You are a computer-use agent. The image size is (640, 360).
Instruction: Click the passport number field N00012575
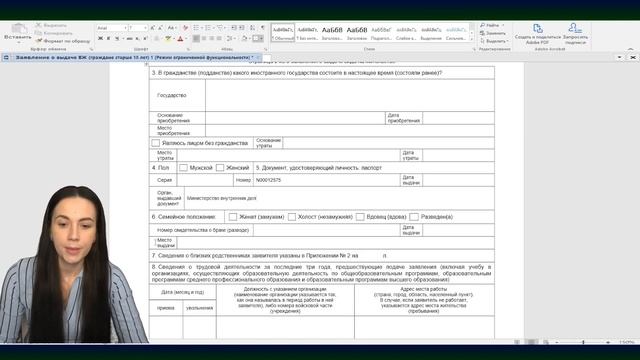coord(327,180)
